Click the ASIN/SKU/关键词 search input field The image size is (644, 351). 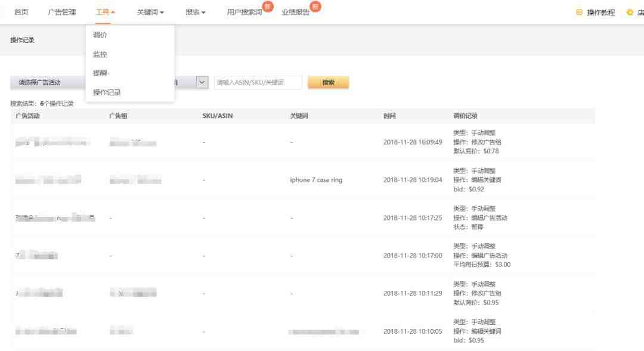(x=258, y=83)
